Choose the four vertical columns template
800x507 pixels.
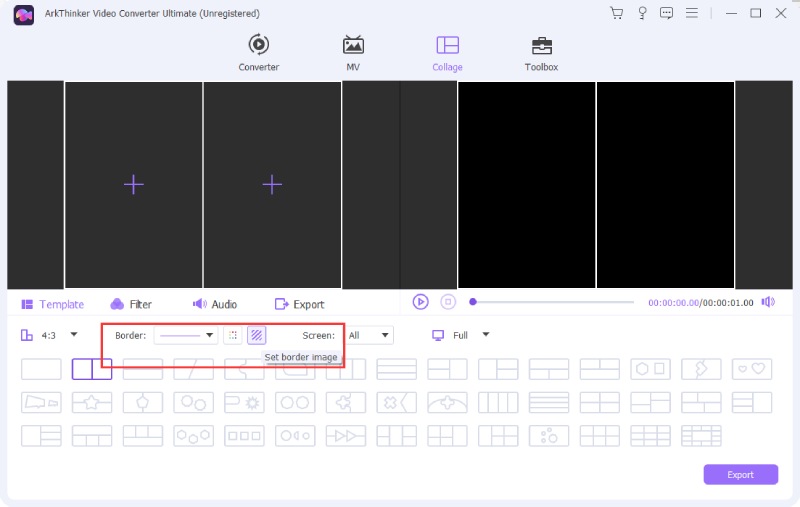498,403
